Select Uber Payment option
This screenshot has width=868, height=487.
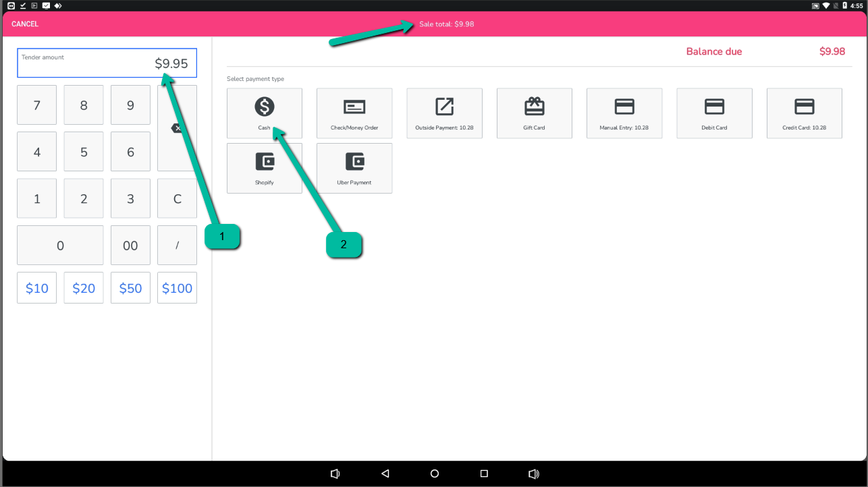(x=354, y=168)
